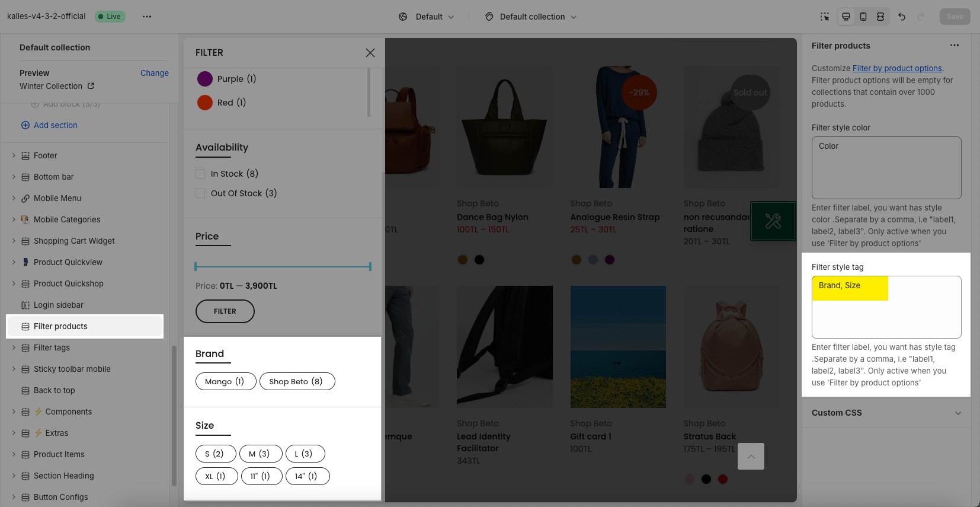Click the Live status badge
980x507 pixels.
coord(110,17)
